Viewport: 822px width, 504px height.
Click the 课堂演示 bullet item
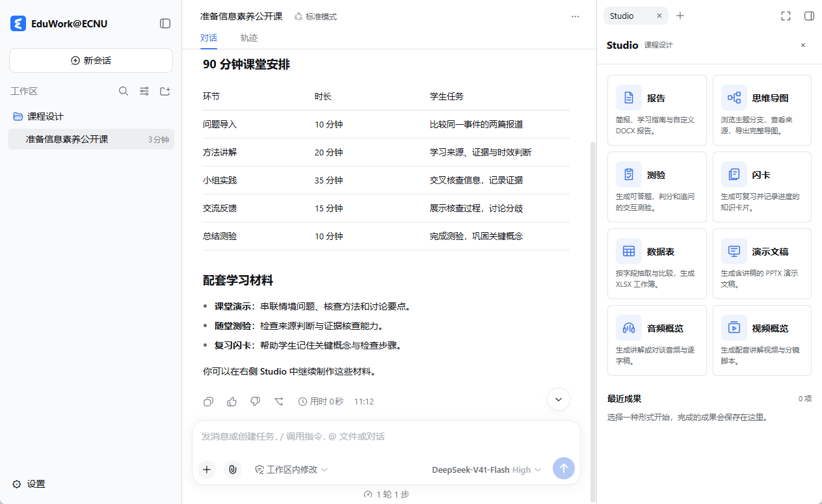313,306
